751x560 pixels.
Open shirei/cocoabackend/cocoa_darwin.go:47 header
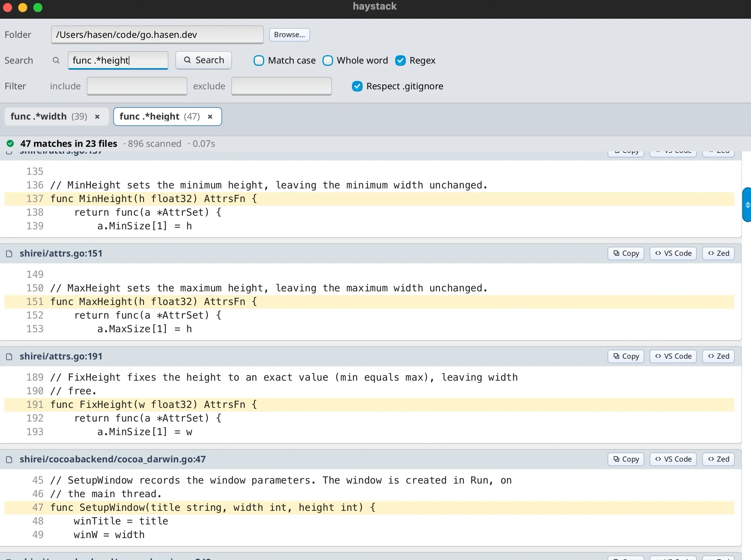[113, 459]
